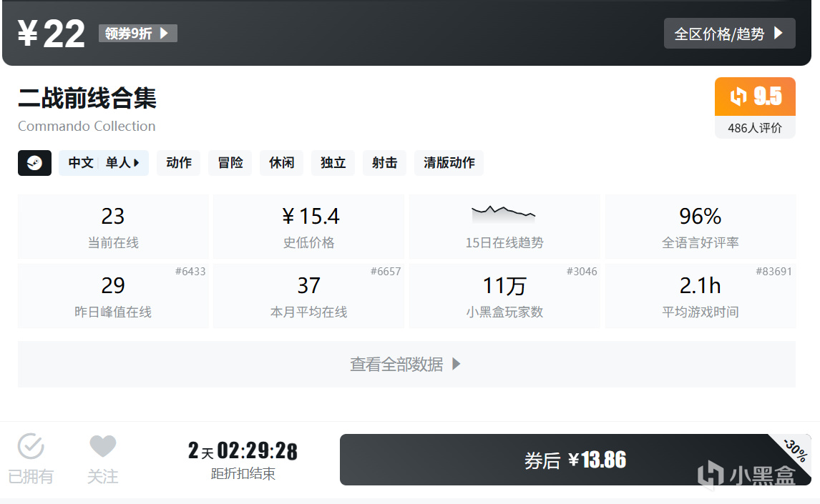
Task: Open the 486人评价 reviews label
Action: (755, 128)
